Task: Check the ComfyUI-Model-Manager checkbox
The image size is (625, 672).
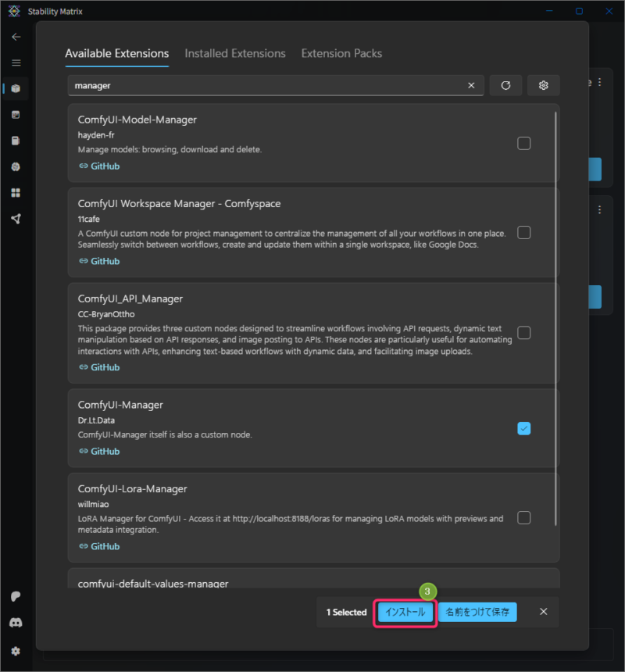Action: 524,143
